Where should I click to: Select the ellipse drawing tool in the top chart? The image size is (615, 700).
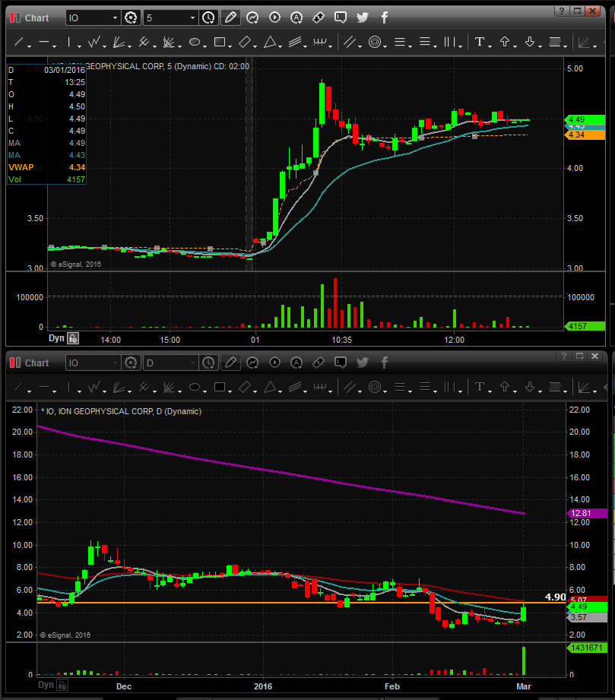tap(195, 43)
